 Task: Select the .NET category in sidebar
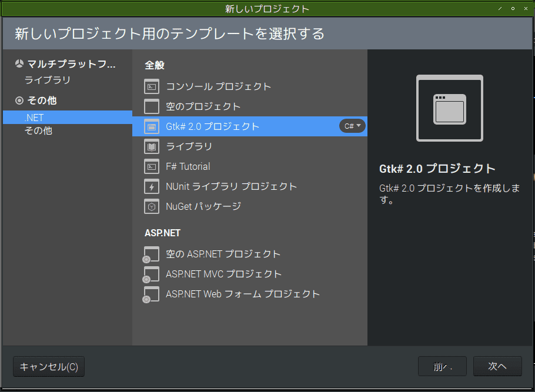tap(36, 117)
